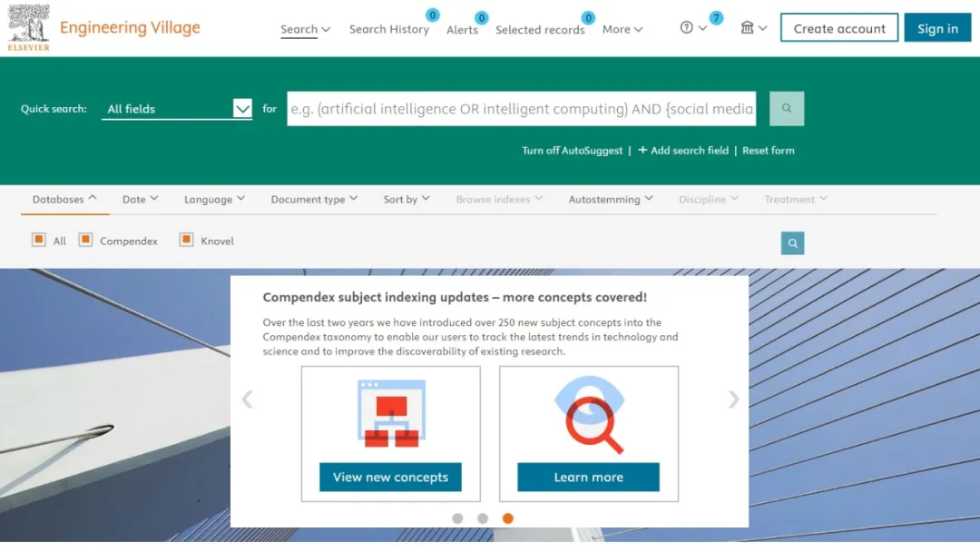980x552 pixels.
Task: Expand the Date filter
Action: (x=140, y=199)
